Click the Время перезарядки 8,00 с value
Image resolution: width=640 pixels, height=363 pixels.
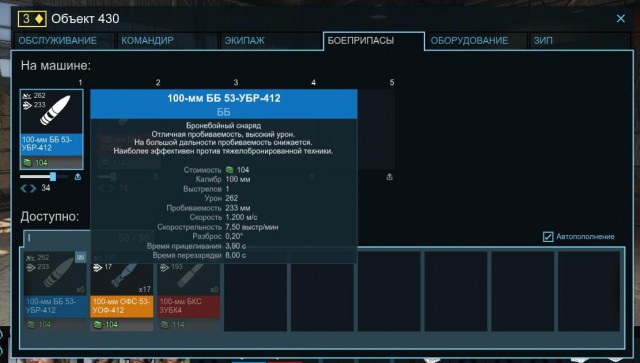236,256
